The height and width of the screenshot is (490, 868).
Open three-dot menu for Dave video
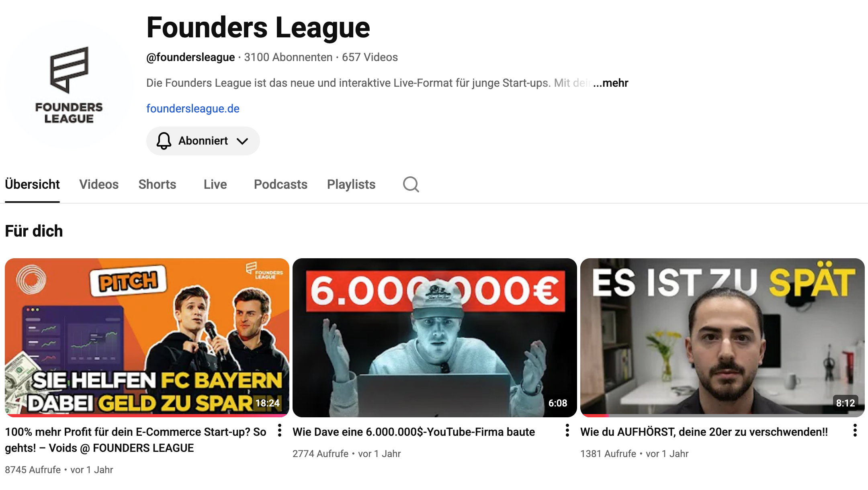click(567, 431)
